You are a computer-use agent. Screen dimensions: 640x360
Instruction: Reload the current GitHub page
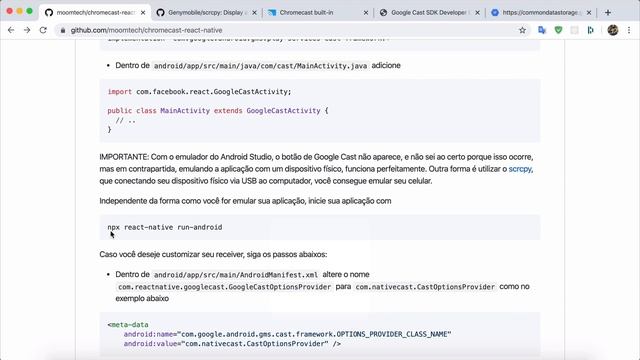tap(43, 30)
